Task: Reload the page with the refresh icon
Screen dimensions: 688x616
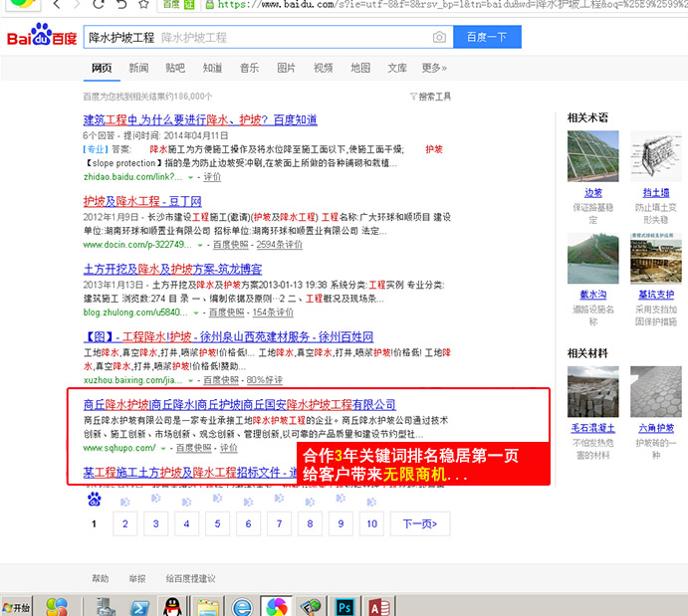Action: click(x=99, y=4)
